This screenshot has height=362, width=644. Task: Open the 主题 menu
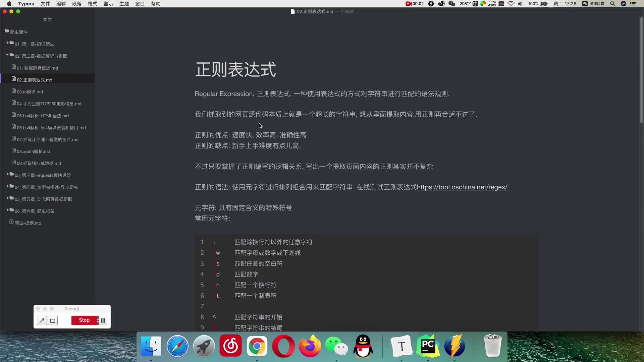124,4
